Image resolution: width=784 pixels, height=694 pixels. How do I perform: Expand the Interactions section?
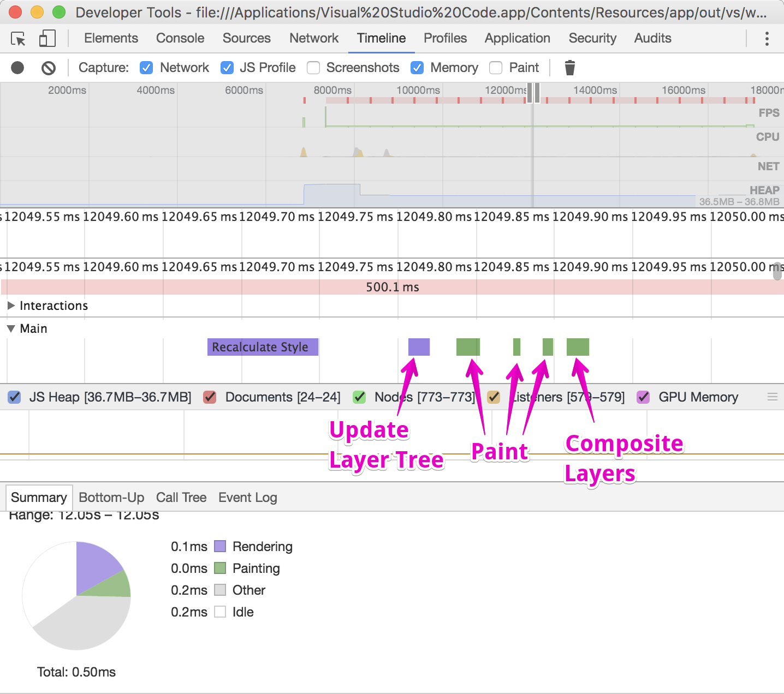[11, 306]
